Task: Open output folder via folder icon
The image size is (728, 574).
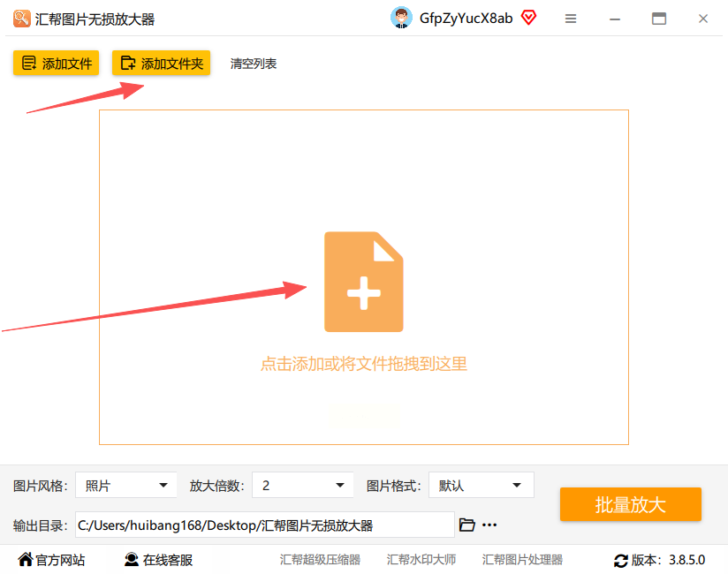Action: pyautogui.click(x=466, y=525)
